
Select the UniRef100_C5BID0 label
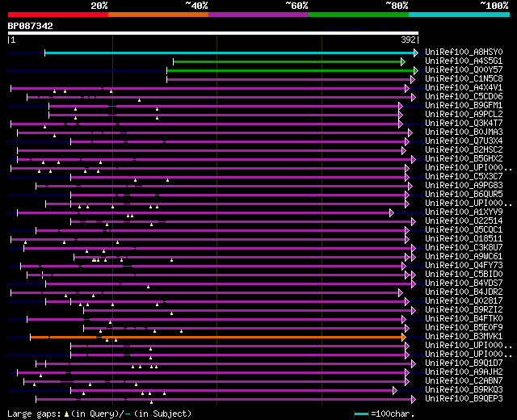464,275
